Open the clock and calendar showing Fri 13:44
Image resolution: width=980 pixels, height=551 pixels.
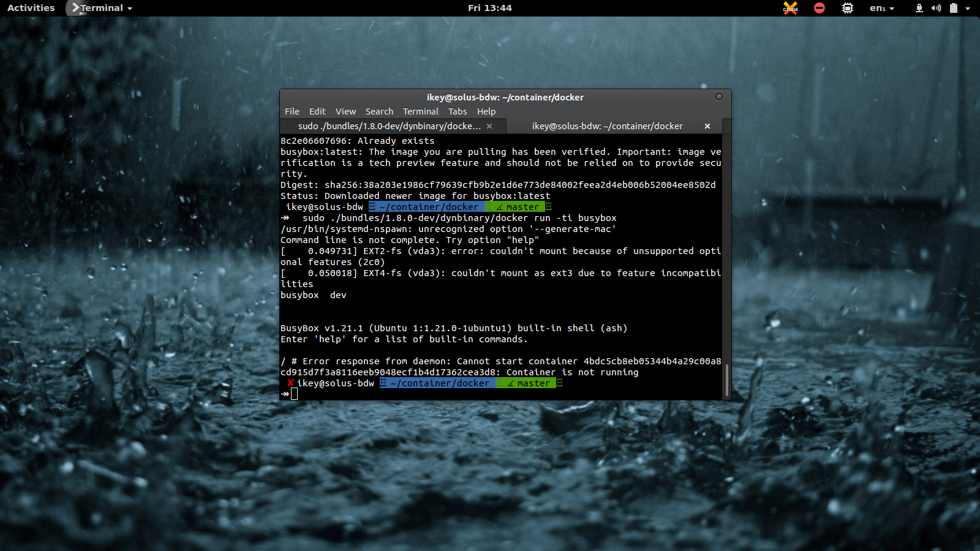click(x=489, y=8)
